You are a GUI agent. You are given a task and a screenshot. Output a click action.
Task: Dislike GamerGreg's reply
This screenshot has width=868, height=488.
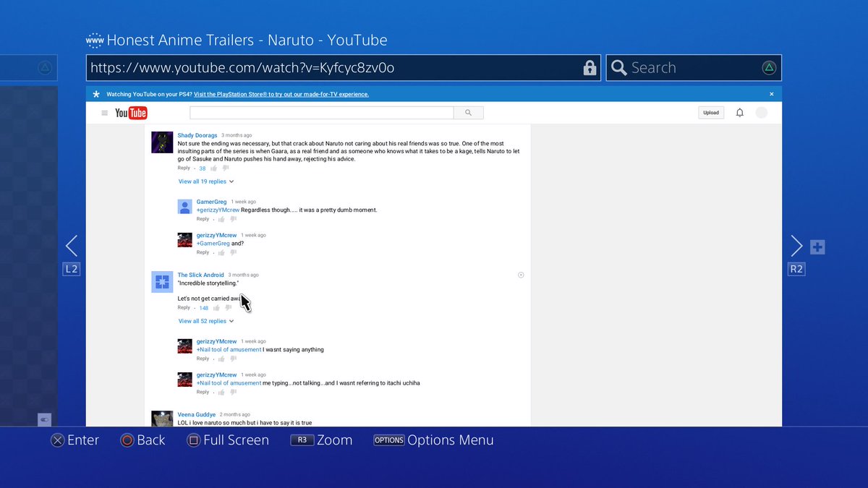(x=233, y=219)
